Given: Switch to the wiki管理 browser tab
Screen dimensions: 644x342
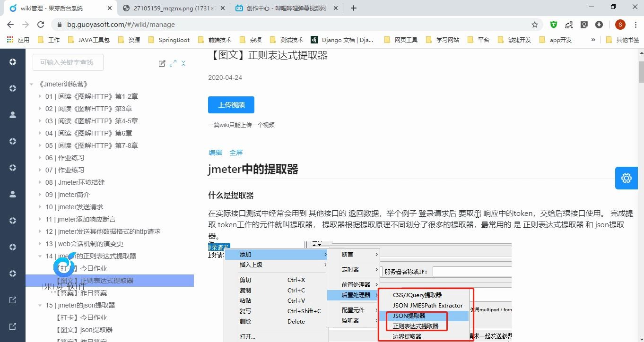Looking at the screenshot, I should tap(60, 8).
